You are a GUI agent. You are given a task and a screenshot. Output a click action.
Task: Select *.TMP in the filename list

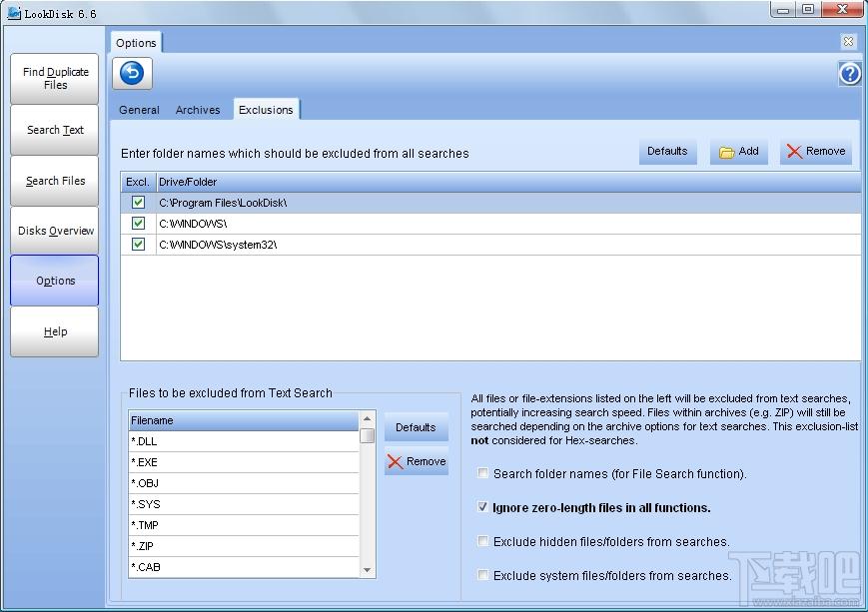[x=244, y=526]
